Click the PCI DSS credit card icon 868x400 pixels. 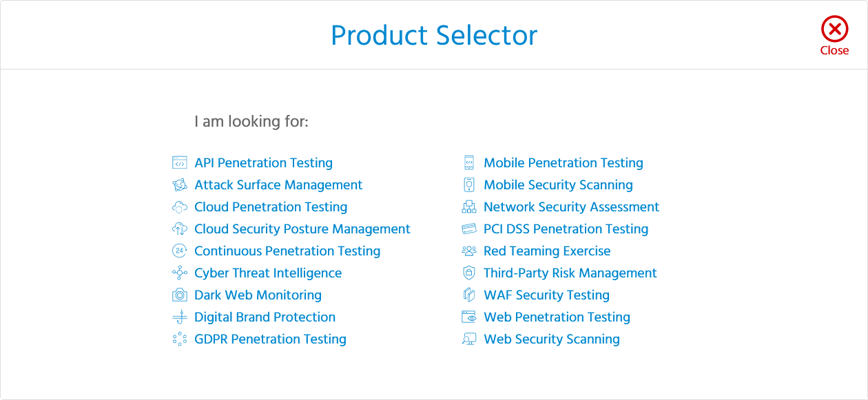click(469, 229)
